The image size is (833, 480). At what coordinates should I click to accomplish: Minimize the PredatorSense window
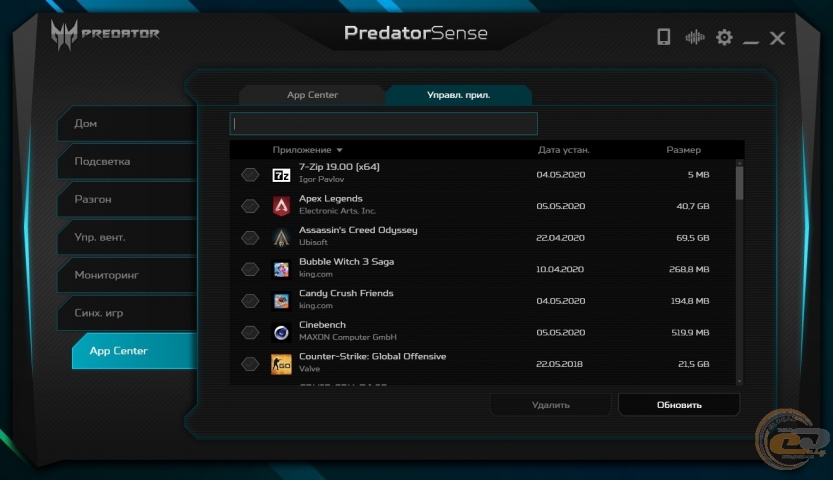click(751, 41)
